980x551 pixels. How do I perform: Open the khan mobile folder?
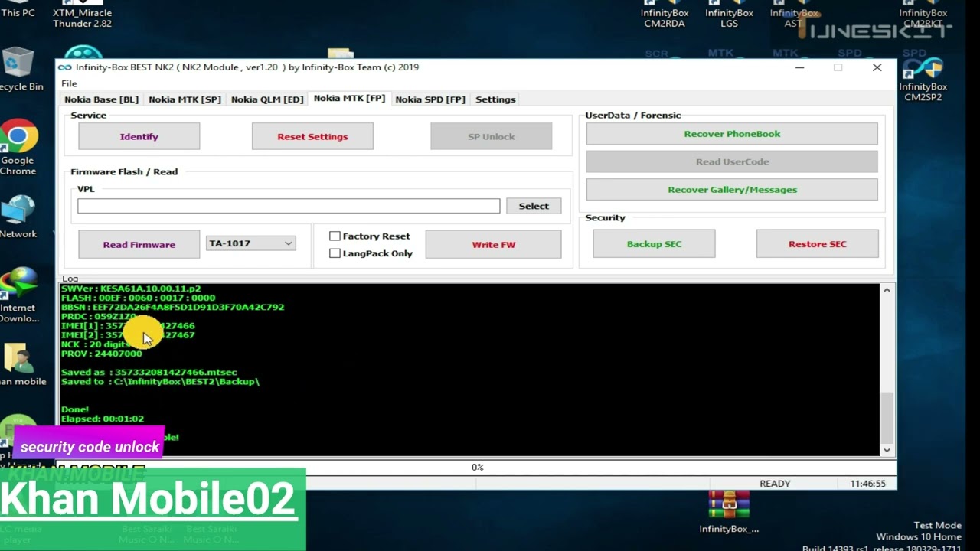point(21,364)
